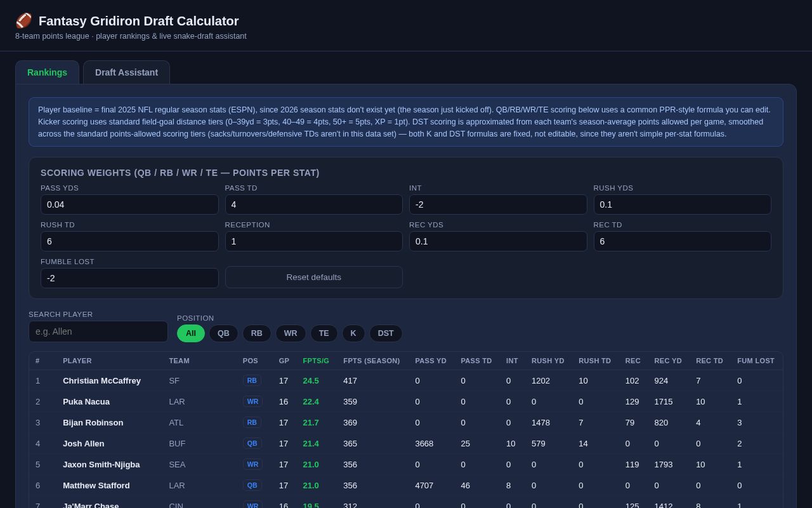Click the 22.4 FPTS/G value
The width and height of the screenshot is (812, 508).
311,402
